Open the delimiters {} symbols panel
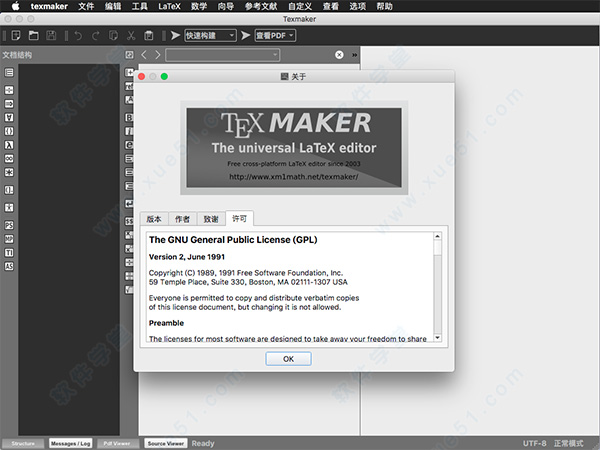Viewport: 600px width, 450px height. coord(9,131)
